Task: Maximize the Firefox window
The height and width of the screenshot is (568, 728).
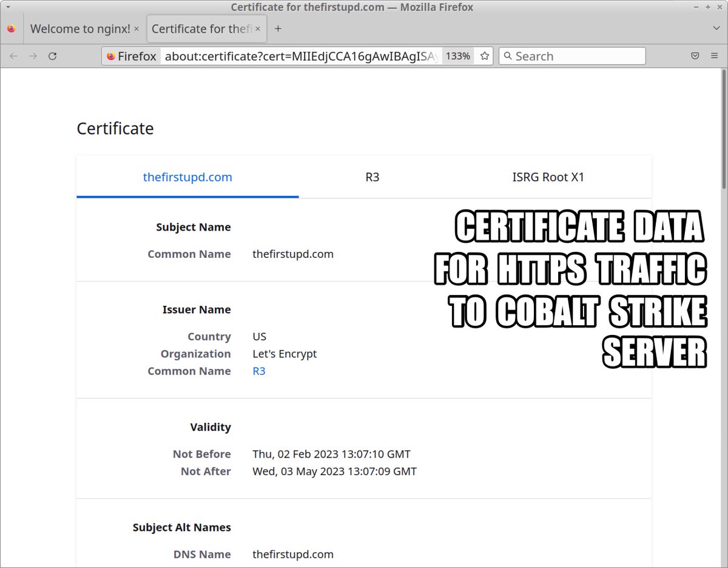Action: tap(707, 7)
